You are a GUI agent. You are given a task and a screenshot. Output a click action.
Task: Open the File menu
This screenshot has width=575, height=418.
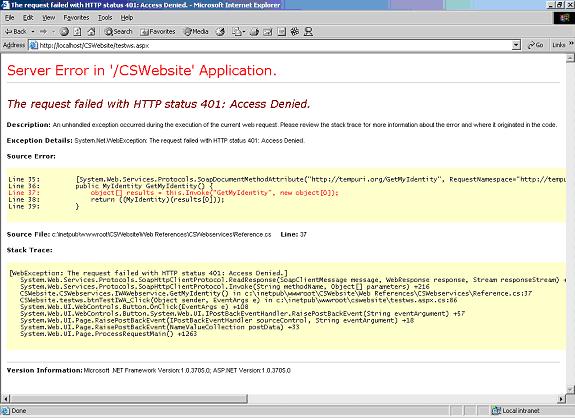click(10, 18)
